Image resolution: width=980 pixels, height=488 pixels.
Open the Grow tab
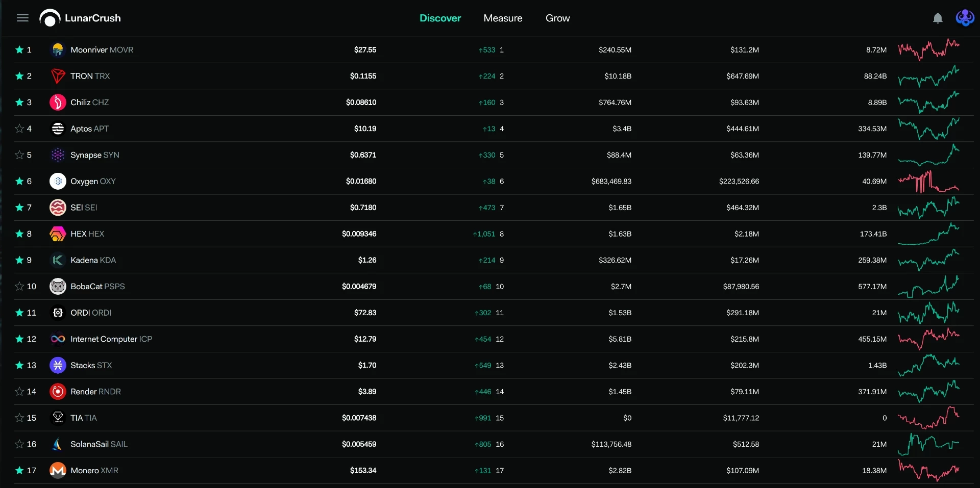click(557, 18)
